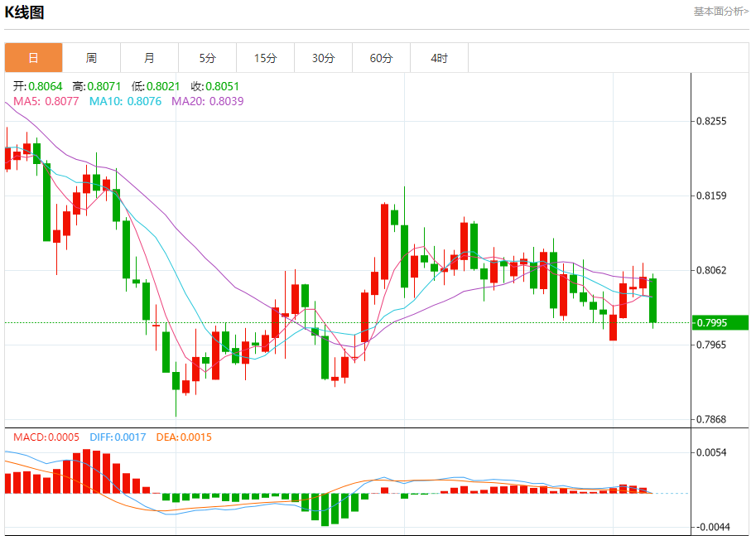Click the MA10: 0.8076 label

click(x=125, y=101)
